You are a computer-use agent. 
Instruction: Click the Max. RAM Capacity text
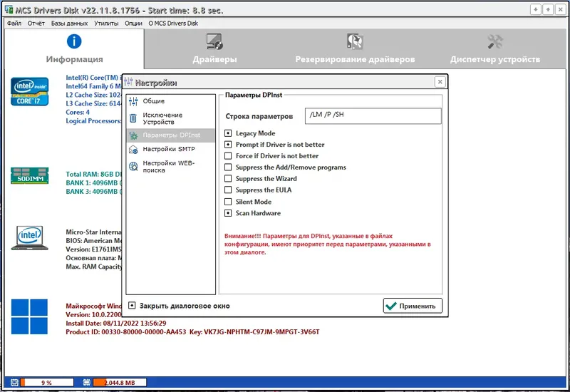click(93, 267)
